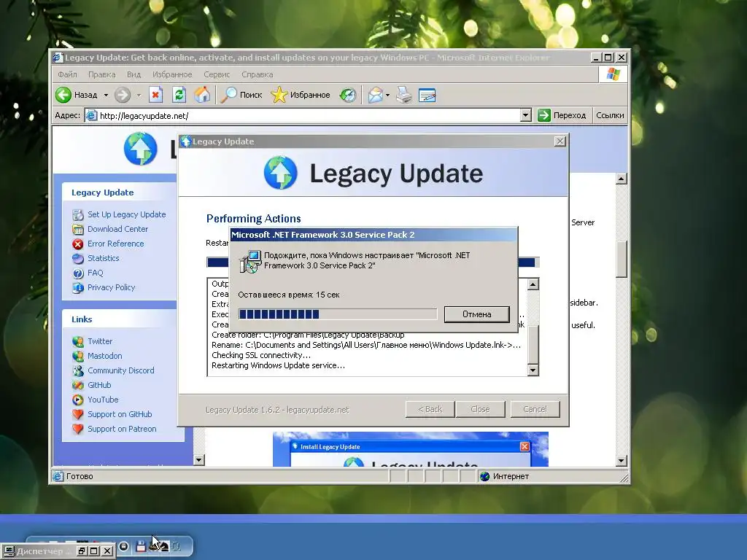Viewport: 747px width, 560px height.
Task: Click the Forward arrow in IE toolbar
Action: pyautogui.click(x=123, y=95)
